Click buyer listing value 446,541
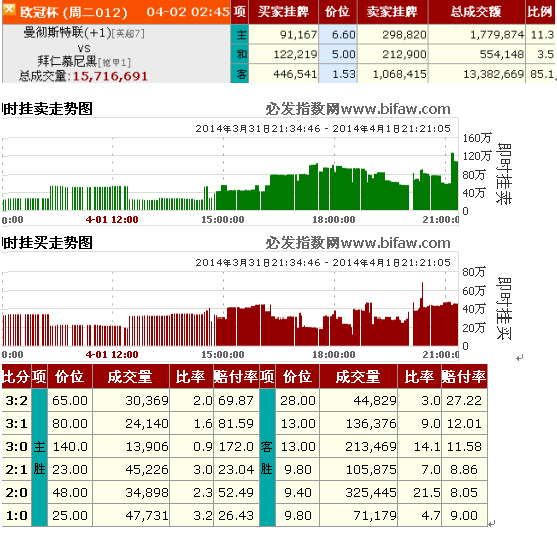Screen dimensions: 557x533 tap(295, 74)
